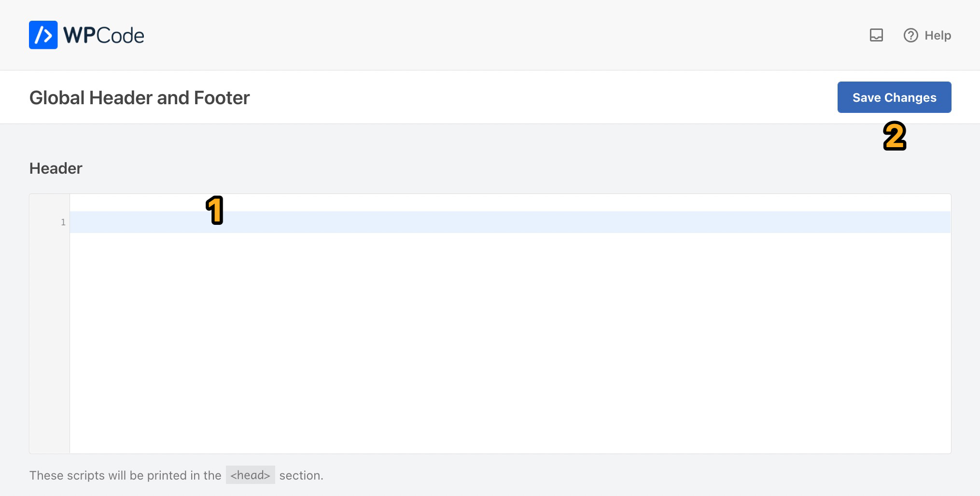Click the head tag label below the editor
The height and width of the screenshot is (496, 980).
[x=250, y=475]
